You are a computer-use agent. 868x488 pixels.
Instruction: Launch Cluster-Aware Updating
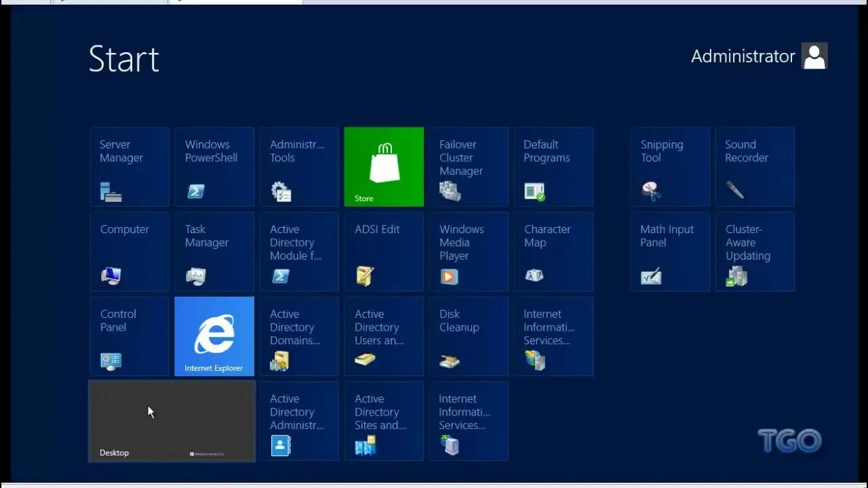point(754,251)
